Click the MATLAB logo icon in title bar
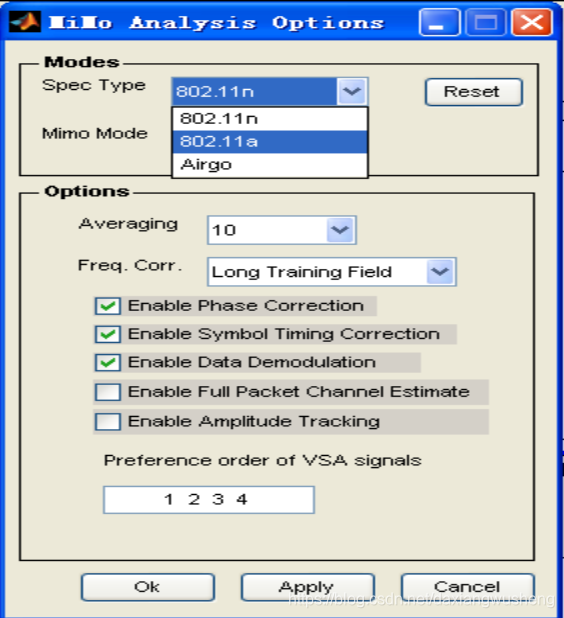564x618 pixels. tap(24, 22)
